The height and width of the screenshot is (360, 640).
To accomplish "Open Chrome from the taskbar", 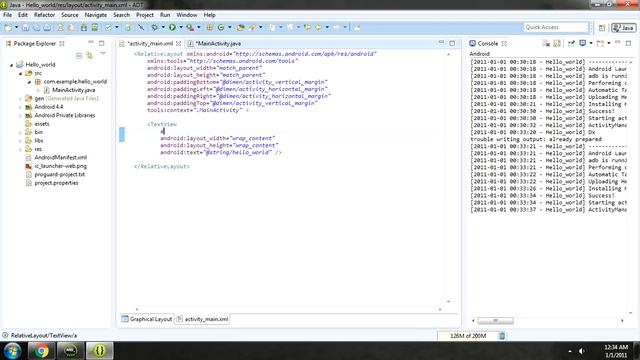I will tap(41, 351).
